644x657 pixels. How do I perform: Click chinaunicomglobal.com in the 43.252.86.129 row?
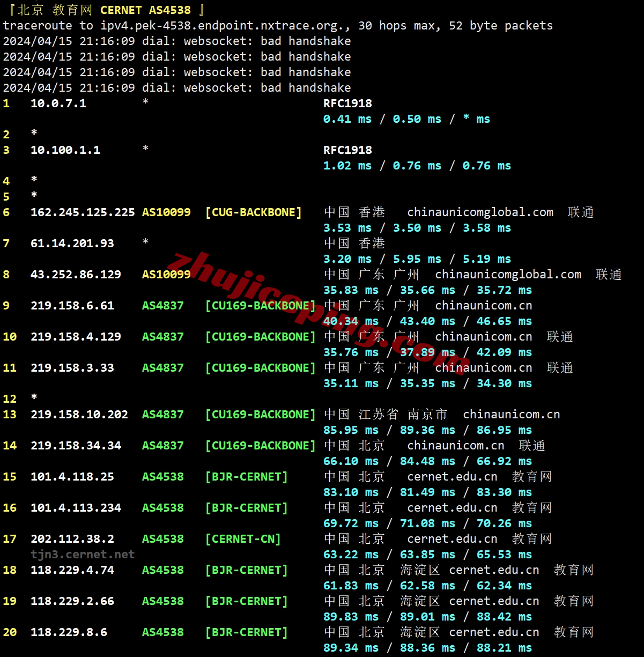coord(508,275)
